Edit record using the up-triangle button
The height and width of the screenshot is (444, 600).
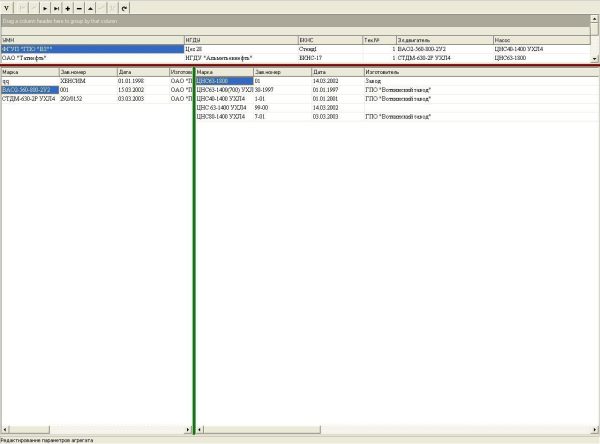click(90, 8)
